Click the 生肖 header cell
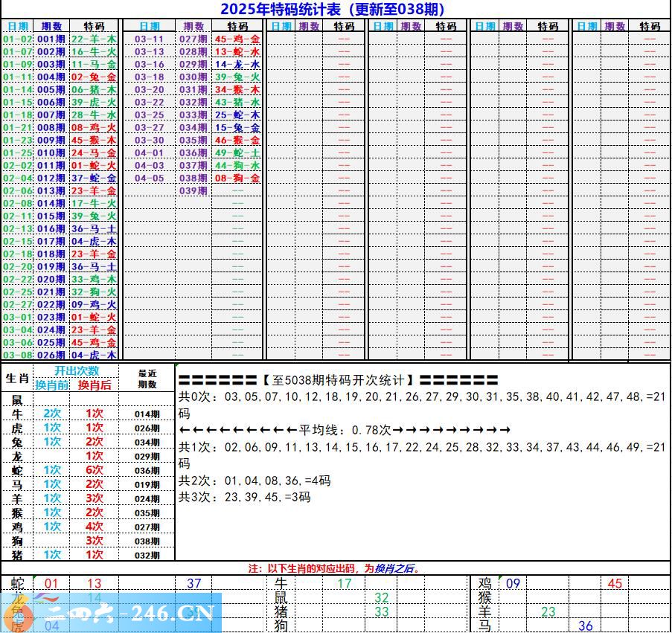Screen dimensions: 672x633 [17, 378]
